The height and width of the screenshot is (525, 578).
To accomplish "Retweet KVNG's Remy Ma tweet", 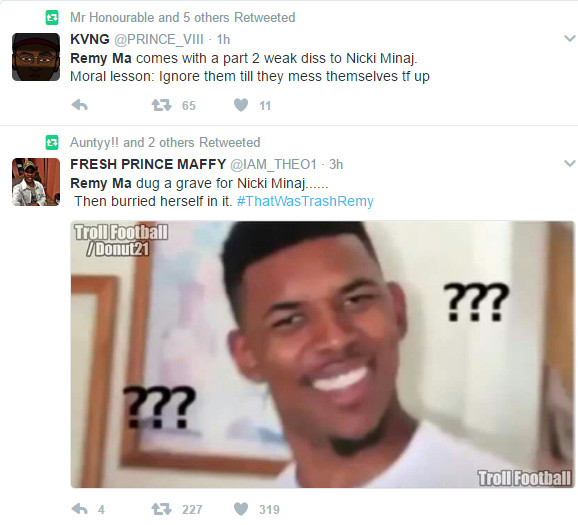I will click(x=161, y=105).
